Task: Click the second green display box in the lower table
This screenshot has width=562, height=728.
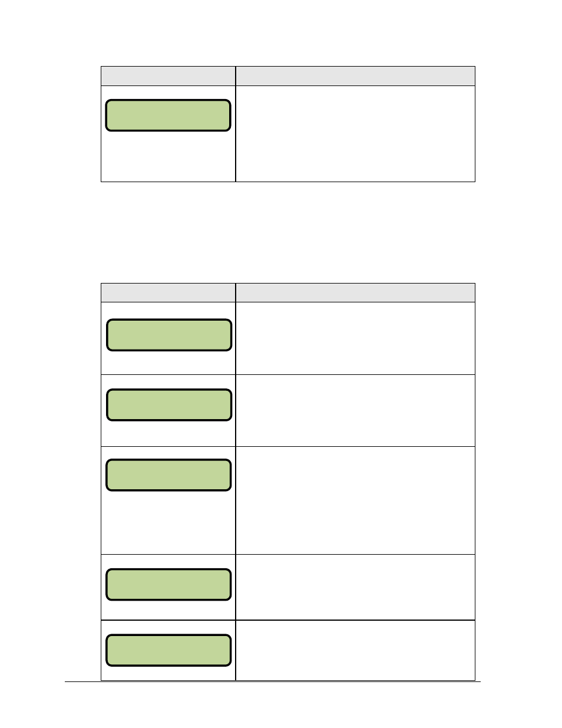Action: 169,404
